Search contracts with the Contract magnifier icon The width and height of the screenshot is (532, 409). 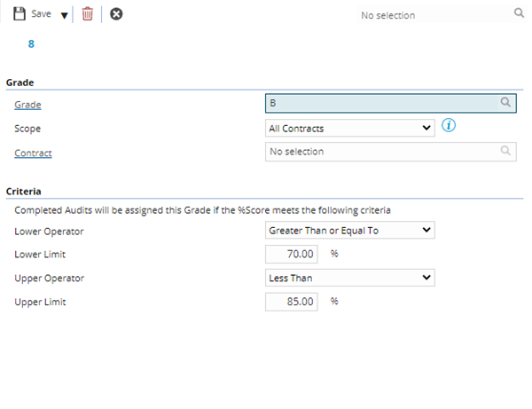click(x=505, y=152)
